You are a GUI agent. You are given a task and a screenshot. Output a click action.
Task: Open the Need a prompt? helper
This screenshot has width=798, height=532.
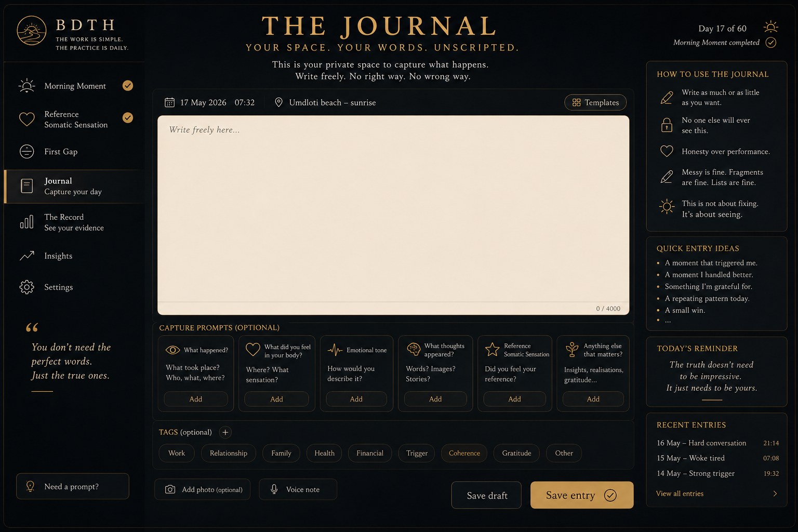73,486
